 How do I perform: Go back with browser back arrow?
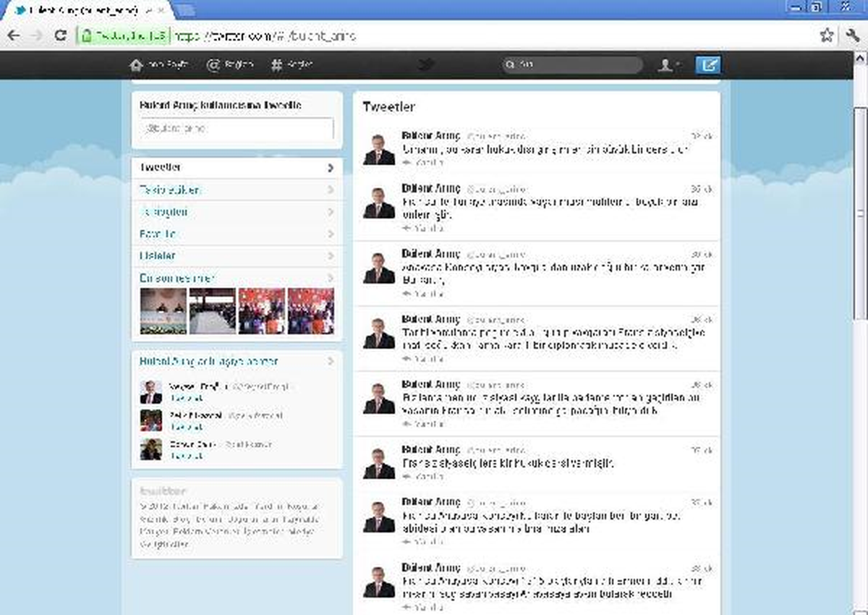(x=14, y=35)
